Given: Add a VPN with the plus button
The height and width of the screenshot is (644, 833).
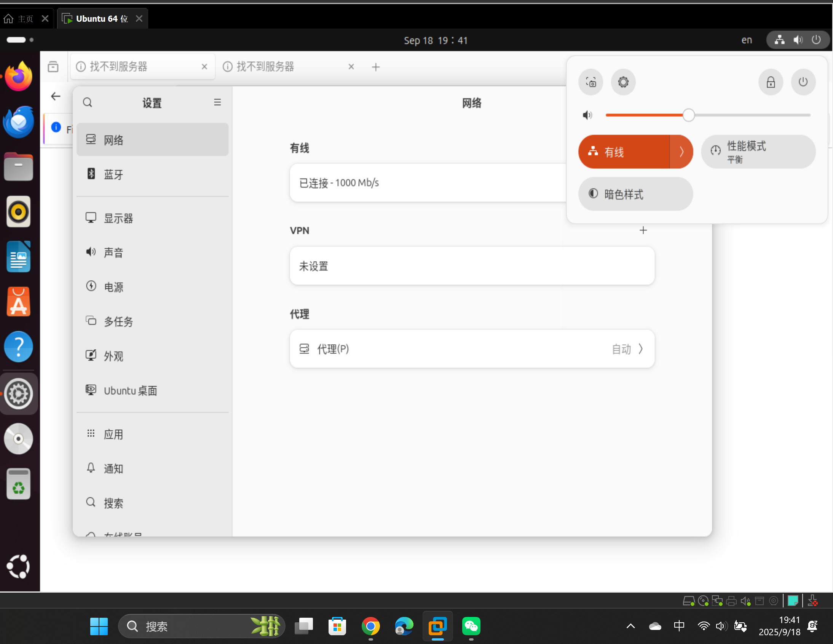Looking at the screenshot, I should coord(643,230).
